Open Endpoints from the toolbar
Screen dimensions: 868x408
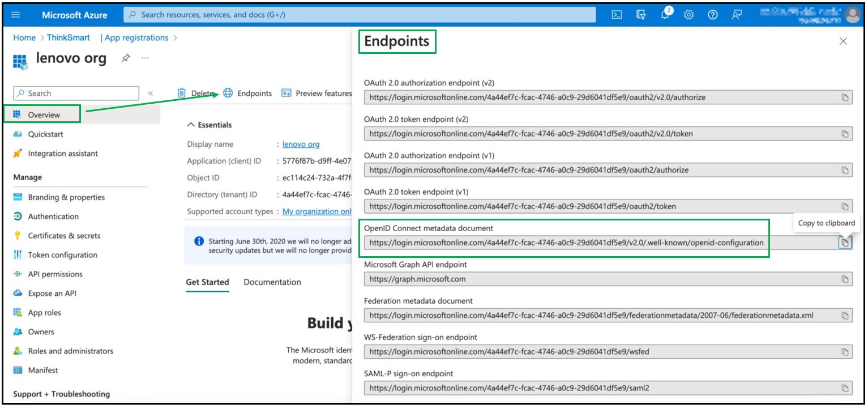[x=247, y=93]
